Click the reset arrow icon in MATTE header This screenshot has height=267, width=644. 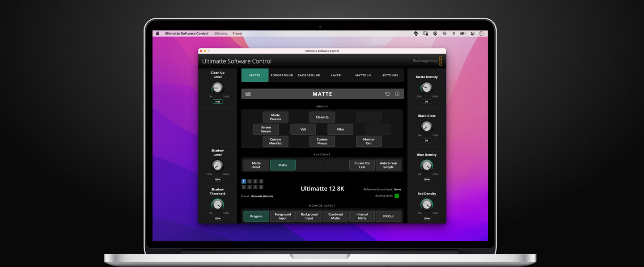pyautogui.click(x=387, y=94)
